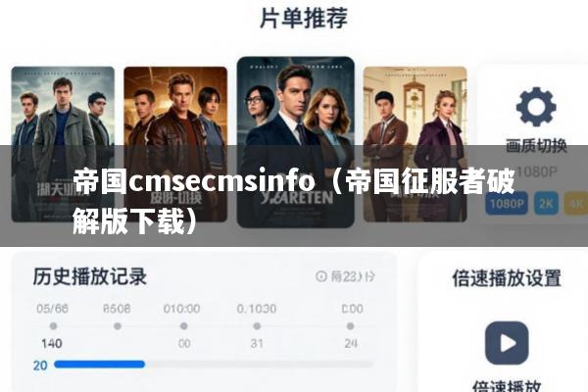Switch quality to 2K

[546, 203]
